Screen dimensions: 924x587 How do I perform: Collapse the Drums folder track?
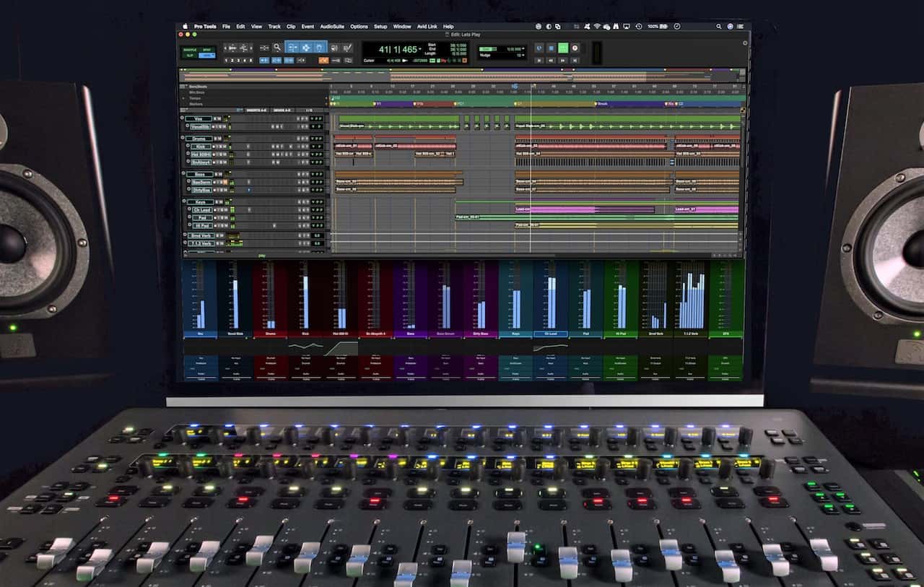click(183, 138)
